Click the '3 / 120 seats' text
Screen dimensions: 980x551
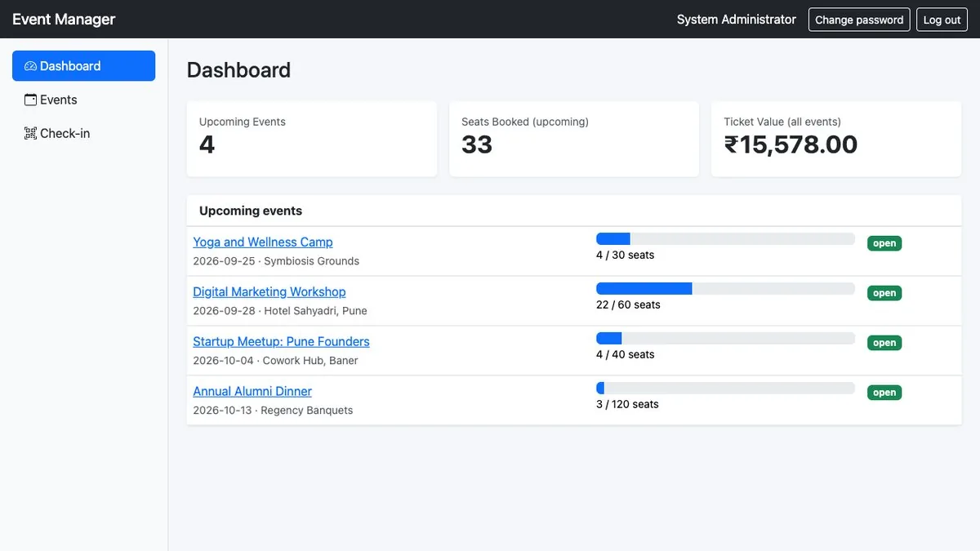point(627,404)
